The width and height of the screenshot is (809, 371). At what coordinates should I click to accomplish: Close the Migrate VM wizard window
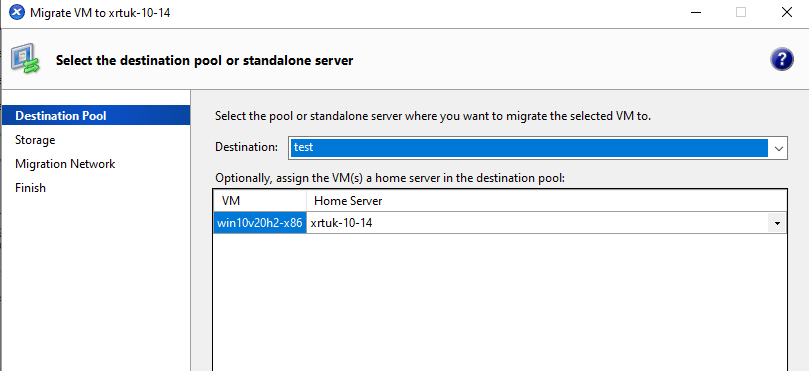pyautogui.click(x=786, y=12)
